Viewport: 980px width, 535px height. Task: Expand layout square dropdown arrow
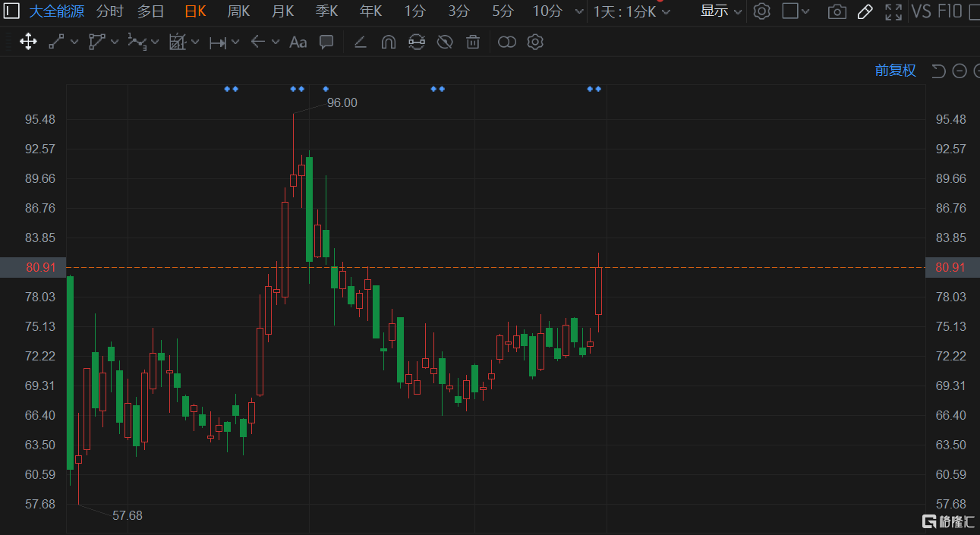coord(805,11)
